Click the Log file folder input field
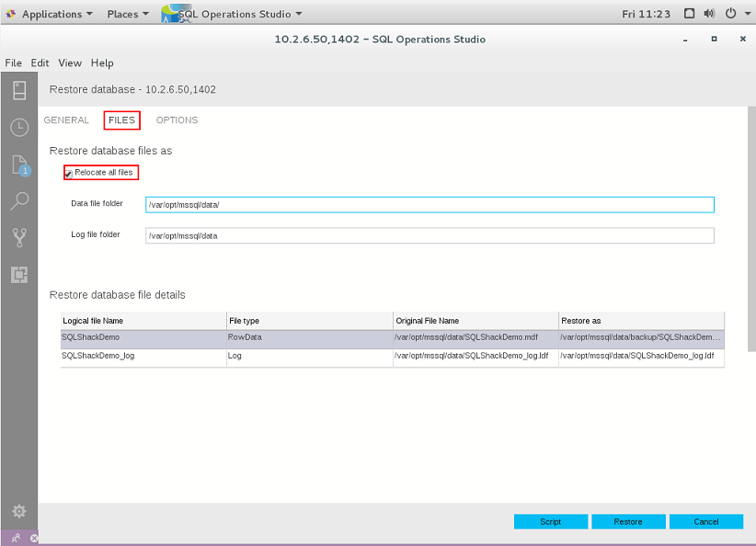 tap(430, 235)
